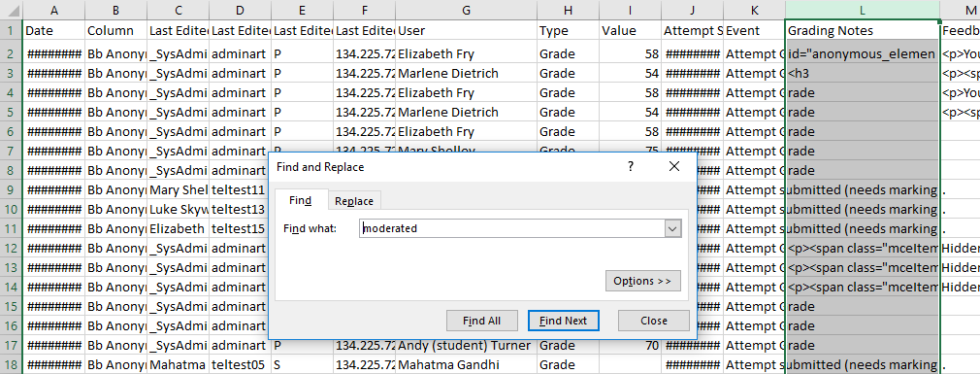Select column L header
Screen dimensions: 980x374
pos(862,10)
